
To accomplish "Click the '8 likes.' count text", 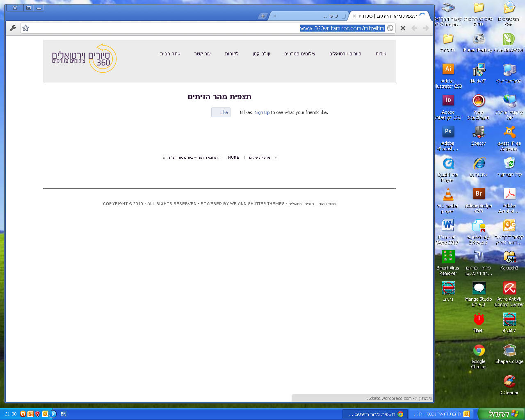I will (x=247, y=112).
